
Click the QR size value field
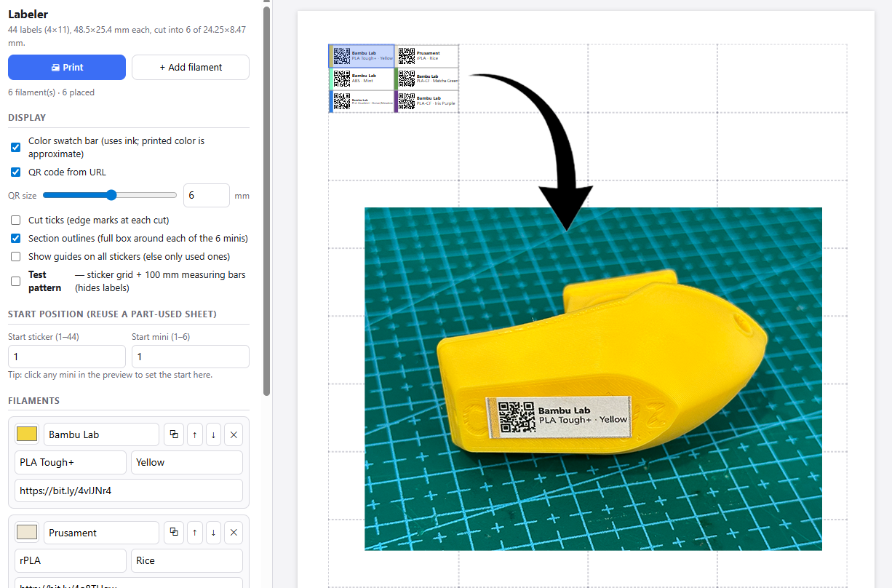(207, 195)
